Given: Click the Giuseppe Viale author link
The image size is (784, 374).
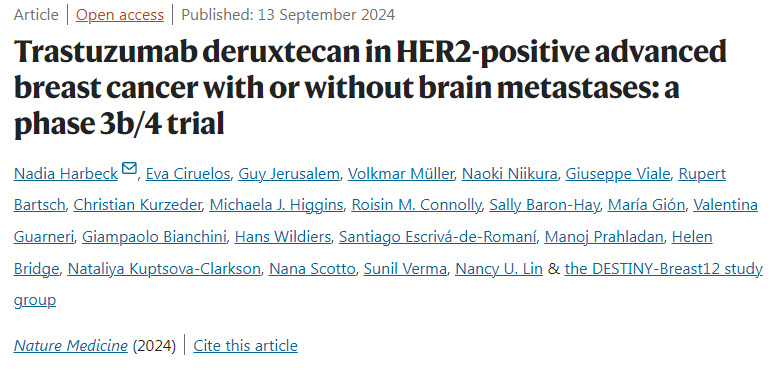Looking at the screenshot, I should pyautogui.click(x=618, y=174).
